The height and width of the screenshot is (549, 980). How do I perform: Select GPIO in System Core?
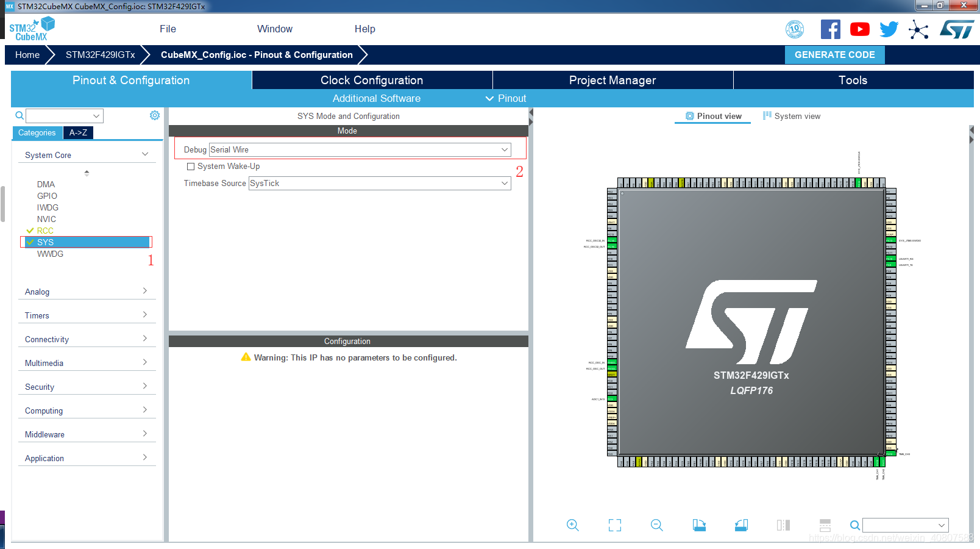click(47, 196)
